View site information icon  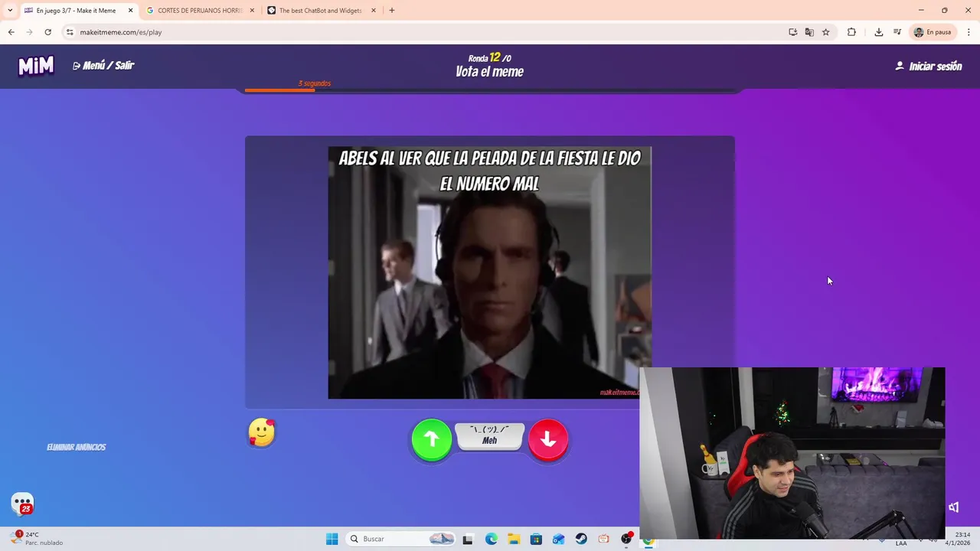(x=70, y=32)
